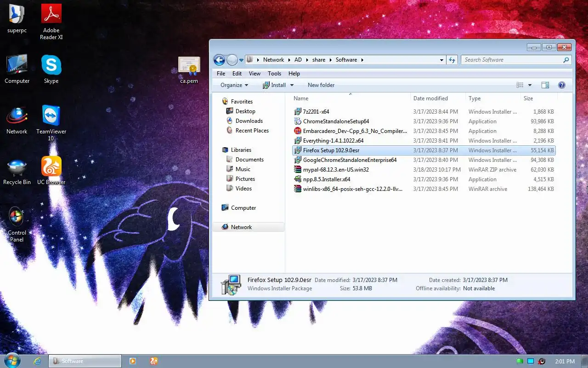Click the Install toolbar button
The image size is (588, 368).
[x=274, y=85]
